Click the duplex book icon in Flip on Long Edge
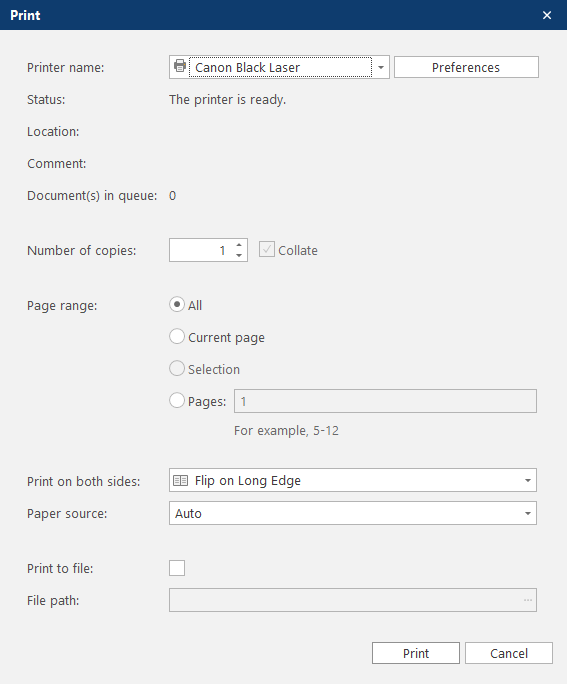The image size is (567, 684). point(181,481)
